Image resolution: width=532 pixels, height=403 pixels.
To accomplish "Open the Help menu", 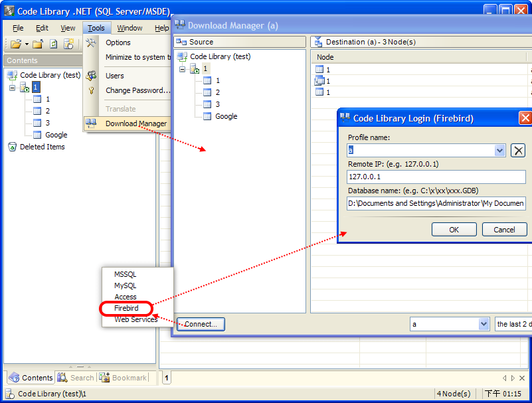I will click(162, 28).
